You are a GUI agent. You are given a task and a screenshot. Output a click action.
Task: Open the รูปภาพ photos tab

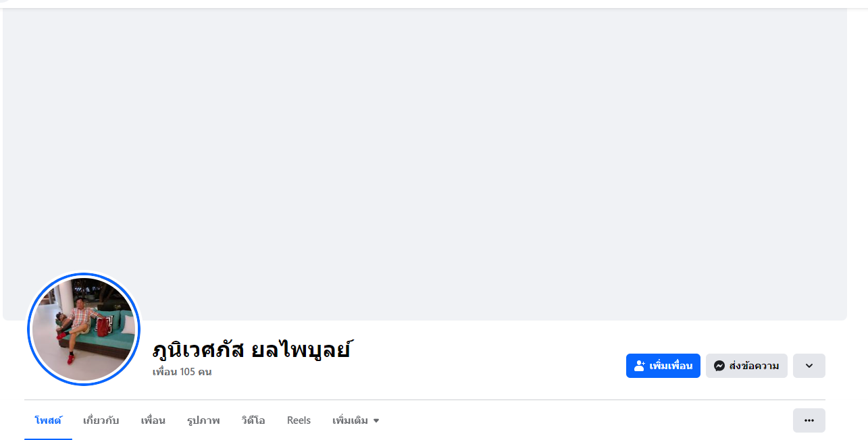click(203, 420)
